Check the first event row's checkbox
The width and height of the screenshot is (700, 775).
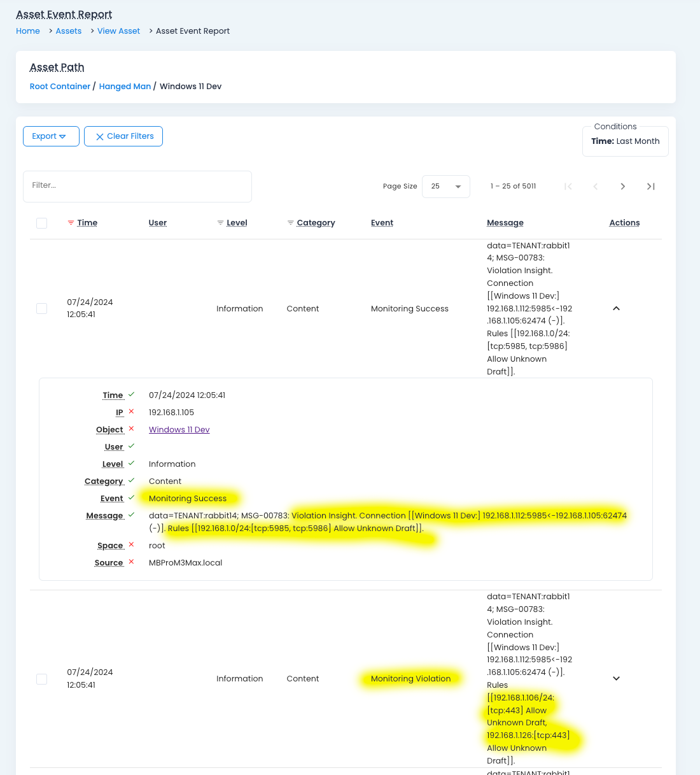click(x=41, y=308)
